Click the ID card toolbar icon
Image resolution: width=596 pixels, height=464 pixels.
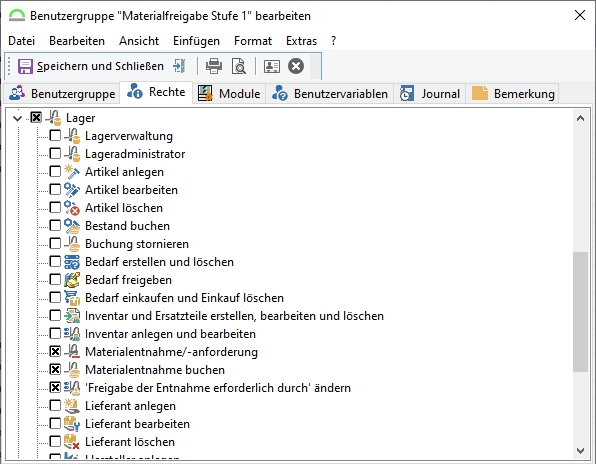272,67
